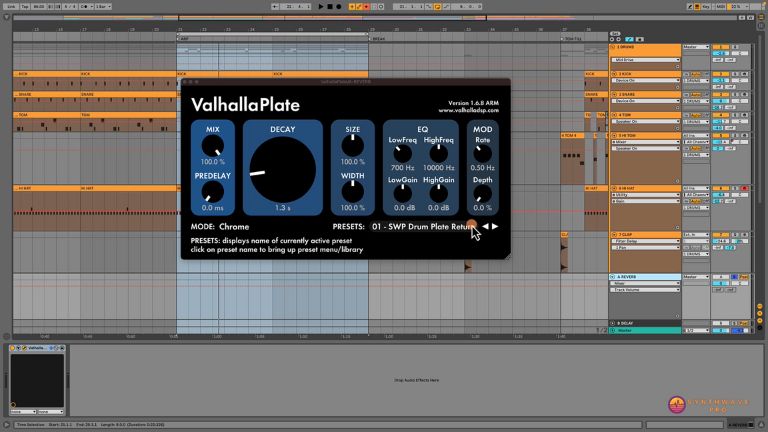Adjust the ValhallaPlate MIX knob

[213, 145]
